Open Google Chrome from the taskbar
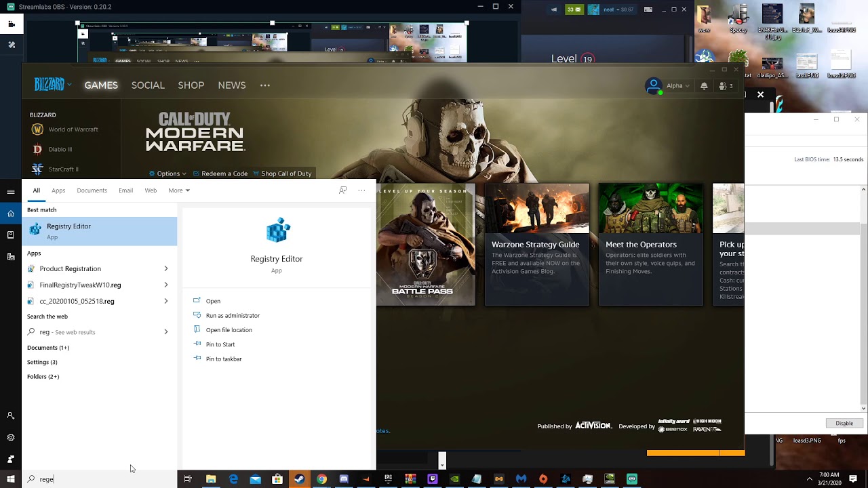The width and height of the screenshot is (868, 488). coord(321,479)
